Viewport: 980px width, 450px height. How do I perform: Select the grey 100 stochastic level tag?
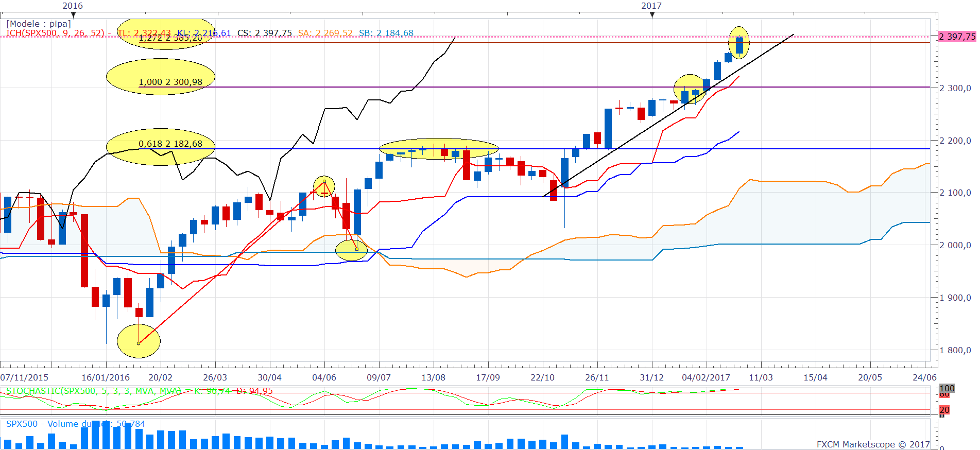947,388
